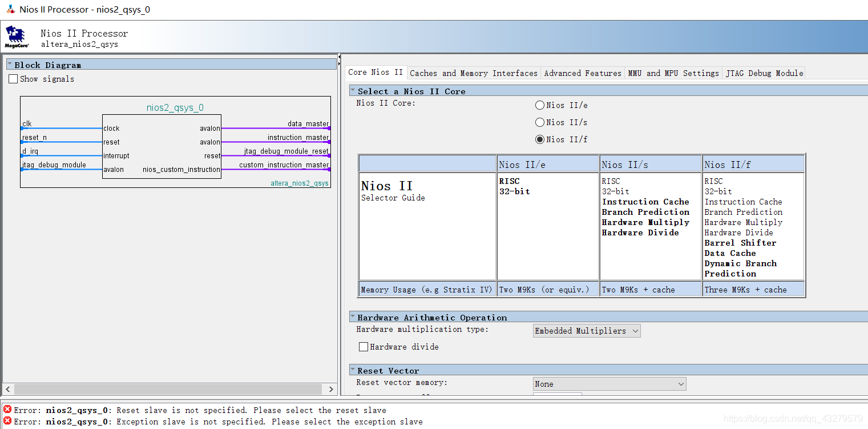This screenshot has width=868, height=429.
Task: Click the custom_instruction_master port label
Action: coord(284,165)
